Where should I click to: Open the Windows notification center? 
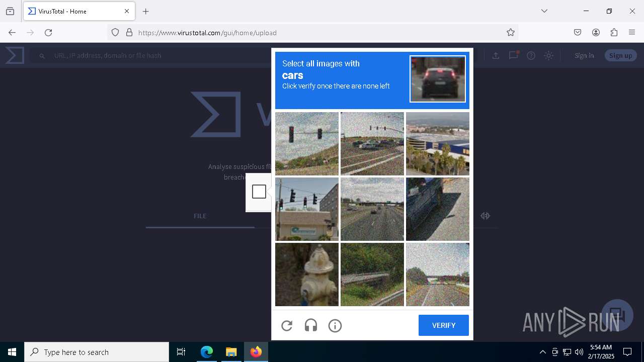[627, 352]
